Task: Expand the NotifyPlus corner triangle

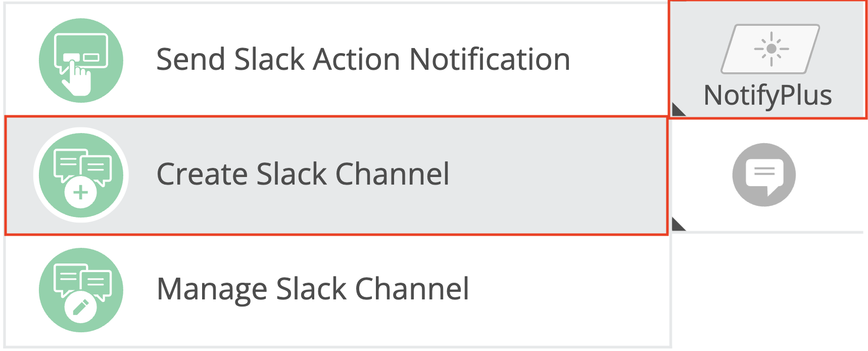Action: point(678,110)
